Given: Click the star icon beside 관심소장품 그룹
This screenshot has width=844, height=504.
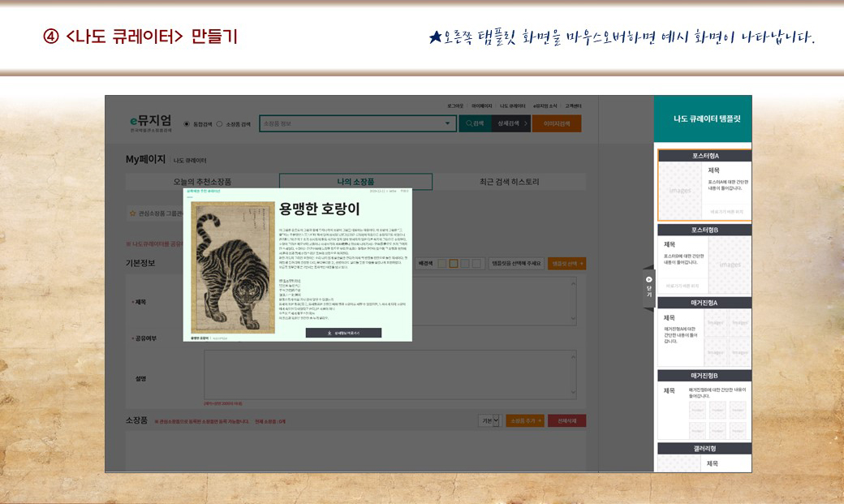Looking at the screenshot, I should [132, 213].
